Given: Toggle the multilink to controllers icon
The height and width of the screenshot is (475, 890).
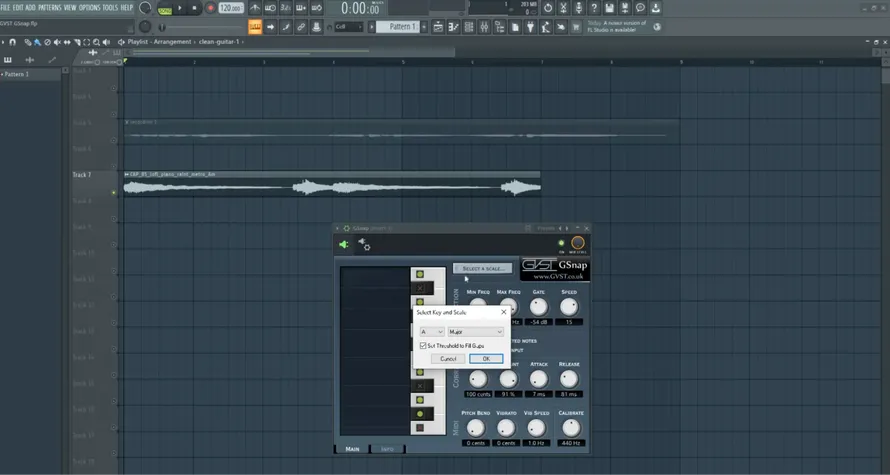Looking at the screenshot, I should pos(301,27).
